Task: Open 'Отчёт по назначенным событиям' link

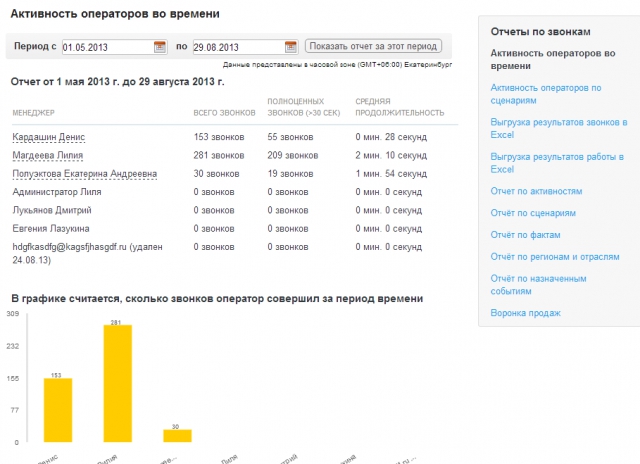Action: [538, 285]
